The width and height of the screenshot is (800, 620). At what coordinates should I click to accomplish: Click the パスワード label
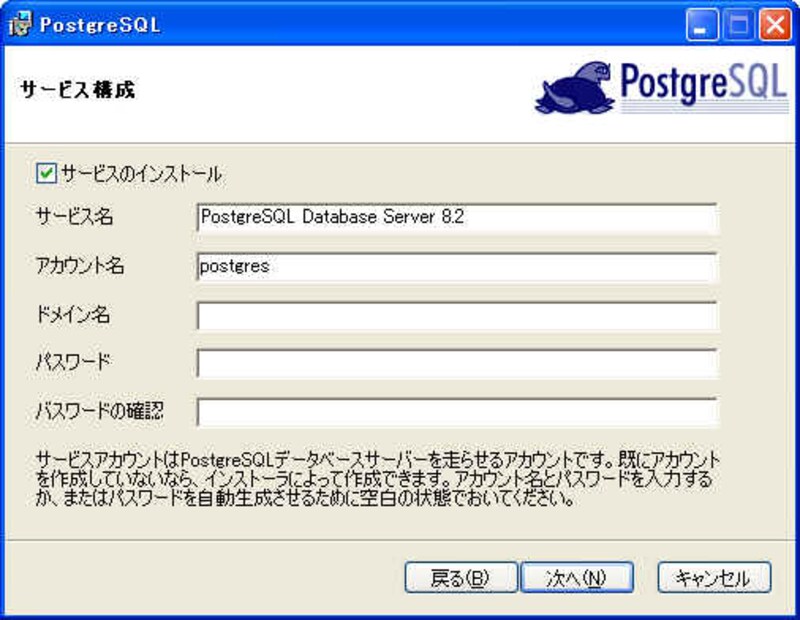pyautogui.click(x=73, y=362)
